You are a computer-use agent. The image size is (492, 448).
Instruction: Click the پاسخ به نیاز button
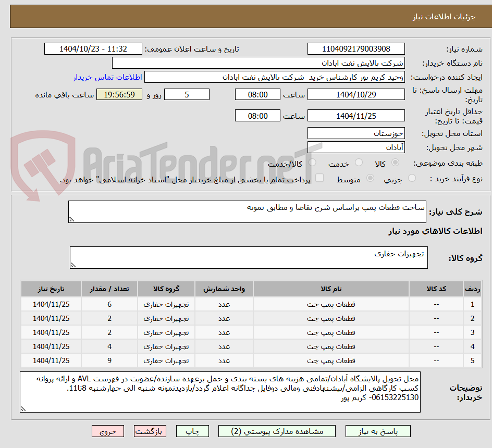coord(378,431)
